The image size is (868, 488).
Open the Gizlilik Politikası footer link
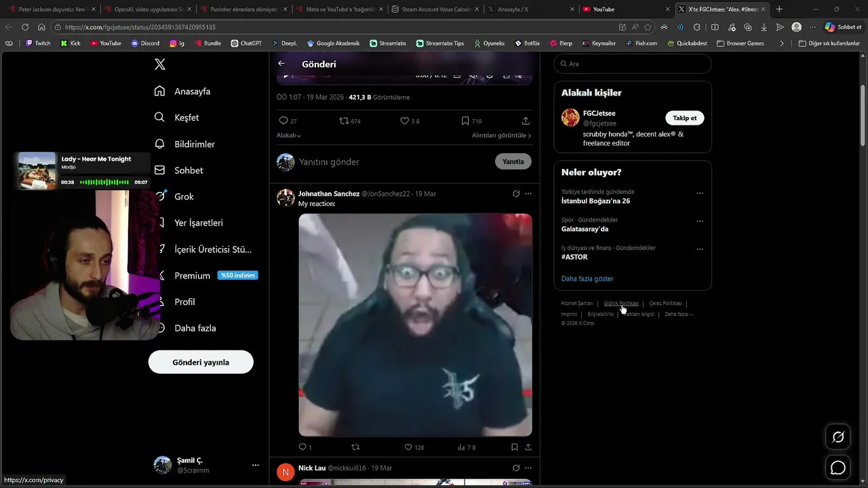(621, 304)
